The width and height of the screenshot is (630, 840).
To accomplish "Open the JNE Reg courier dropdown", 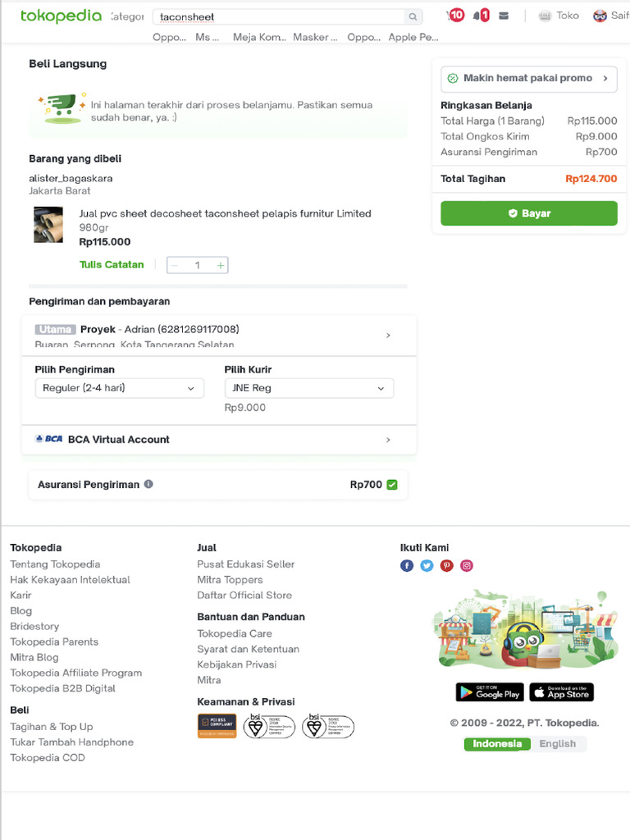I will [x=308, y=388].
